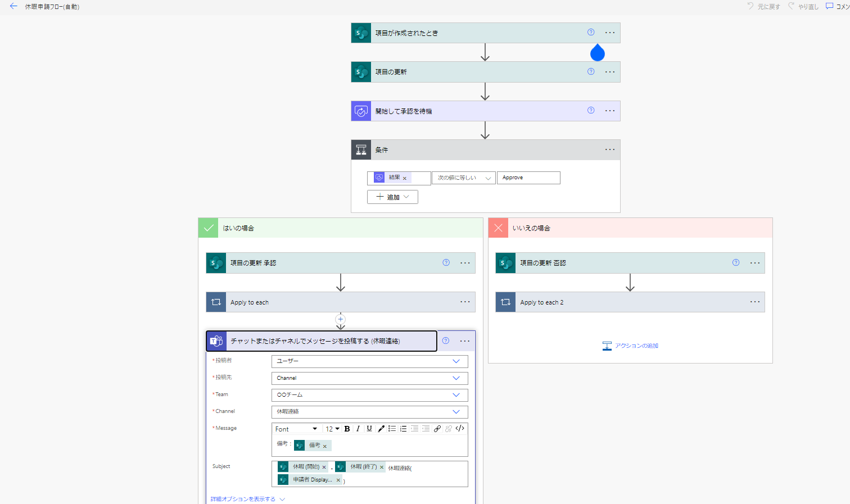Screen dimensions: 850x504
Task: Open the ellipsis menu of 開始して承認を待機
Action: 610,111
